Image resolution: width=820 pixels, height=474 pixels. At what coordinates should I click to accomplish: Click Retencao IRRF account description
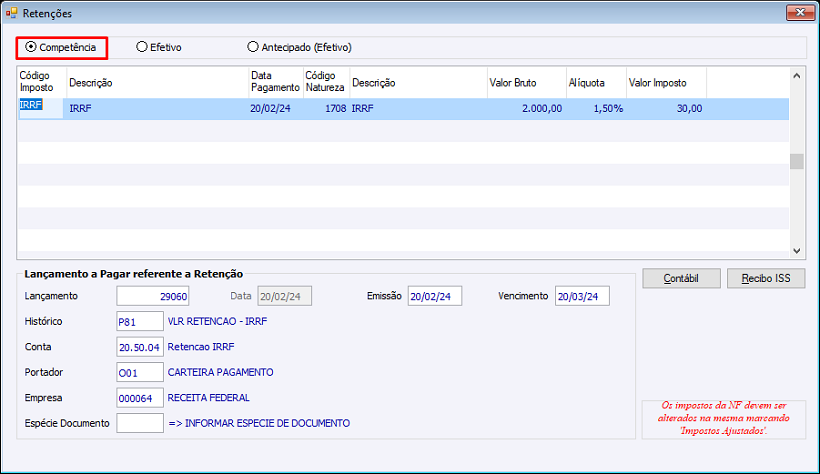pos(201,347)
